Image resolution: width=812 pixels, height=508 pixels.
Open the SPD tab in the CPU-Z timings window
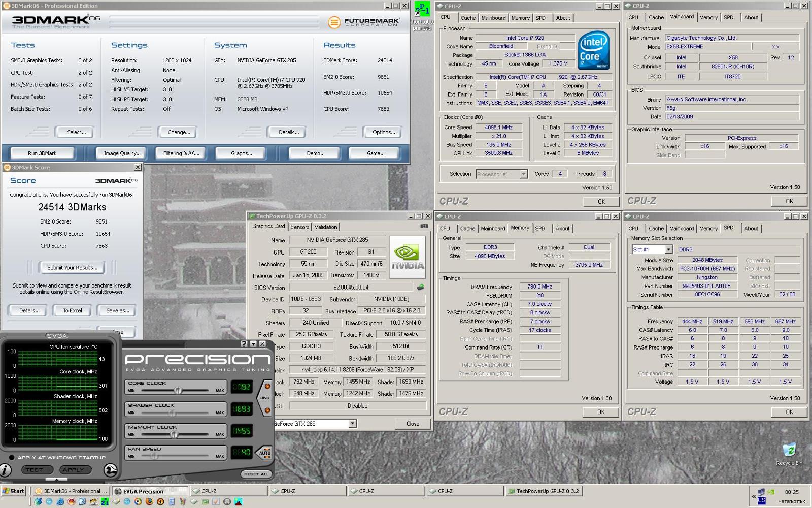pyautogui.click(x=540, y=229)
